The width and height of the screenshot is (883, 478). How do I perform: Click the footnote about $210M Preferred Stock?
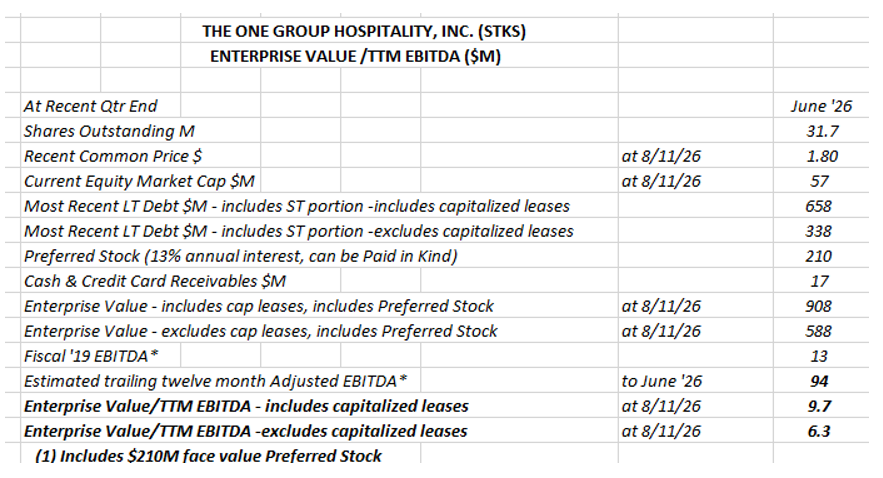tap(208, 455)
